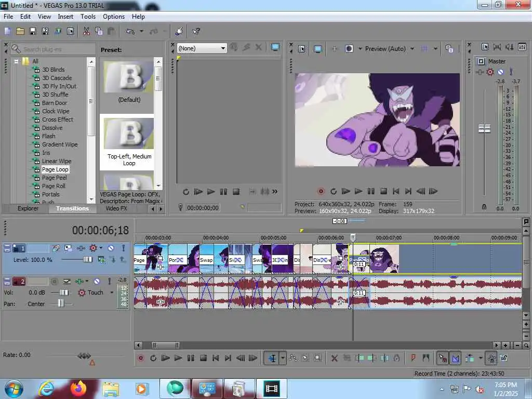This screenshot has height=399, width=532.
Task: Adjust the audio track Pan slider
Action: [61, 303]
